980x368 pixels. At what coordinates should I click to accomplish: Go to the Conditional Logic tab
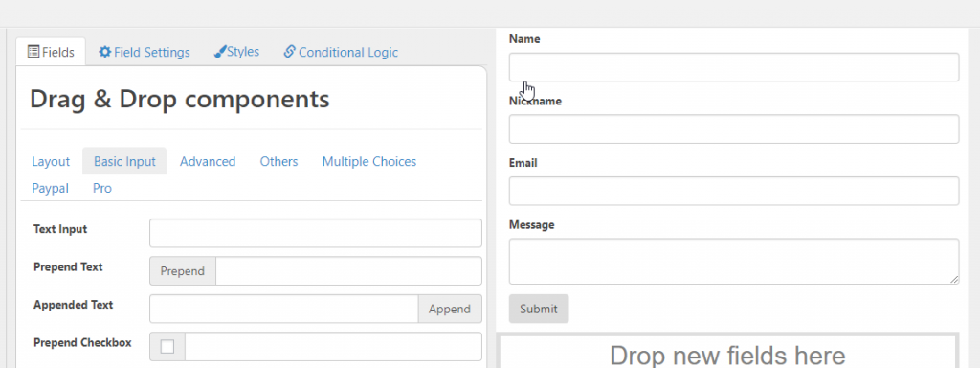point(341,52)
